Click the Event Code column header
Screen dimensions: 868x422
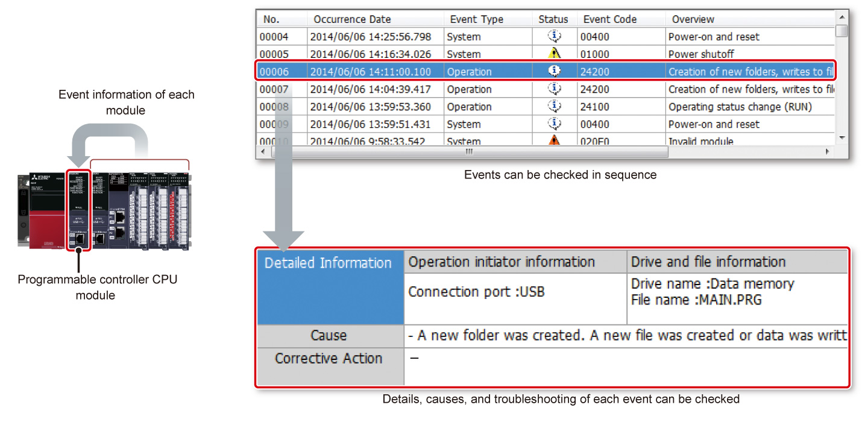pos(609,19)
